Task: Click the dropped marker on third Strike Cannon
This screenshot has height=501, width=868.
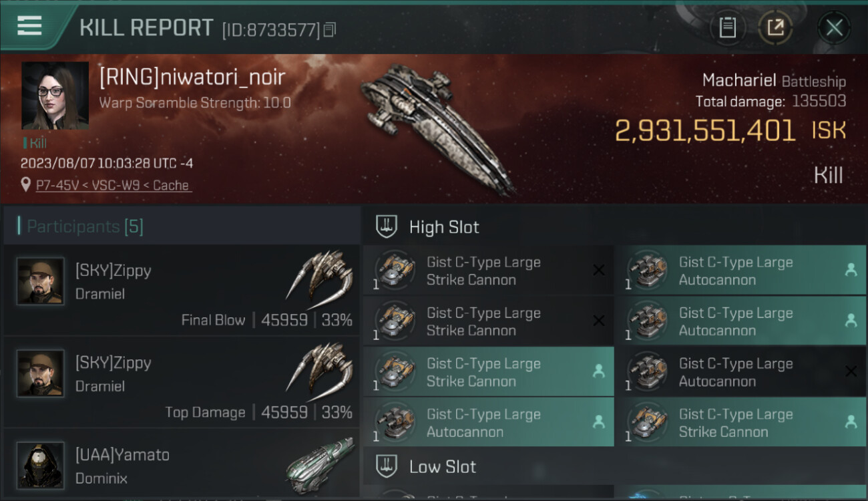Action: click(599, 371)
